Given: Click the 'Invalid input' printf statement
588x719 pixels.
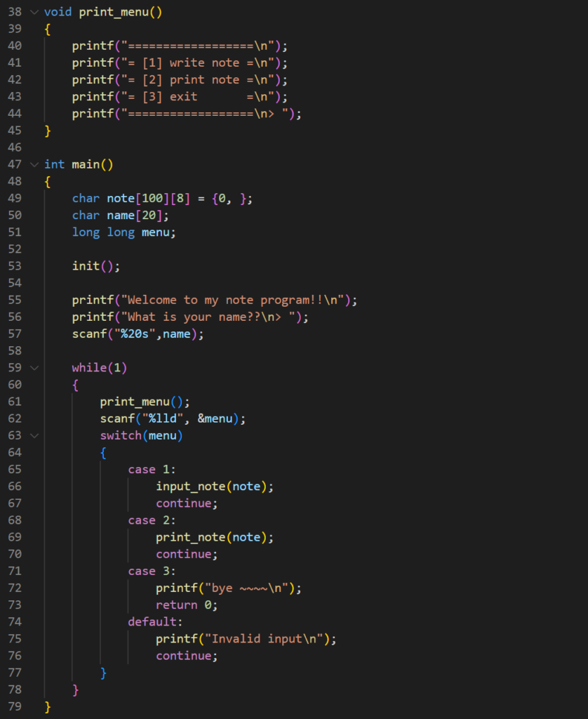Looking at the screenshot, I should [x=246, y=639].
